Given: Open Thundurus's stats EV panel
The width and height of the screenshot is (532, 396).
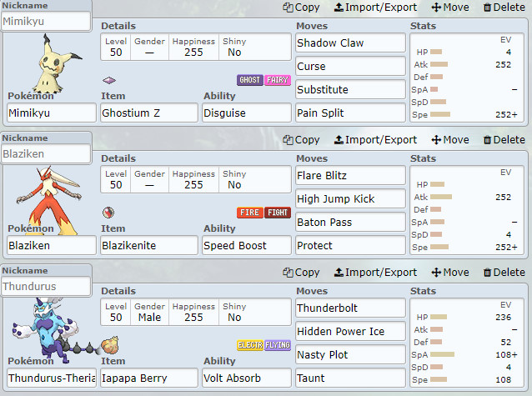Looking at the screenshot, I should (466, 343).
